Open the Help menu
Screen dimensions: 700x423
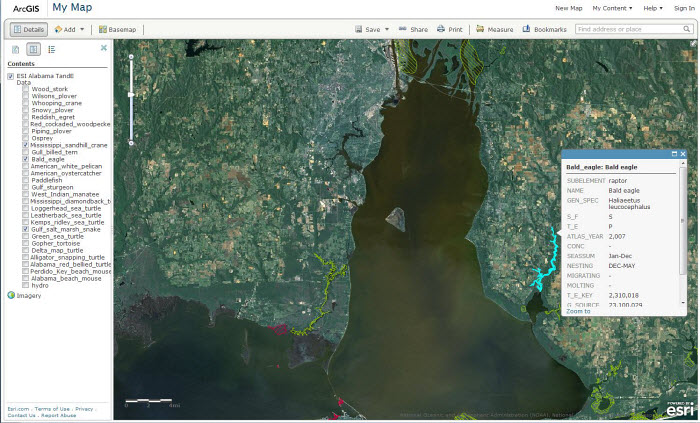(x=653, y=8)
